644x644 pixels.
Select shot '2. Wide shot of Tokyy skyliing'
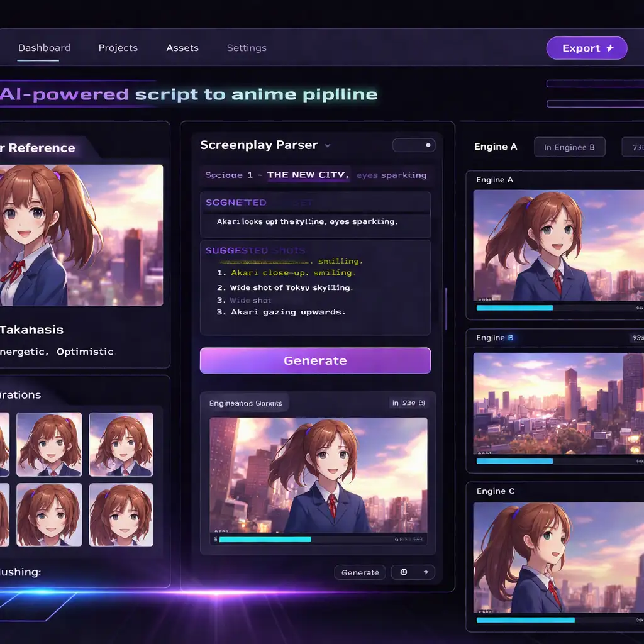coord(285,288)
